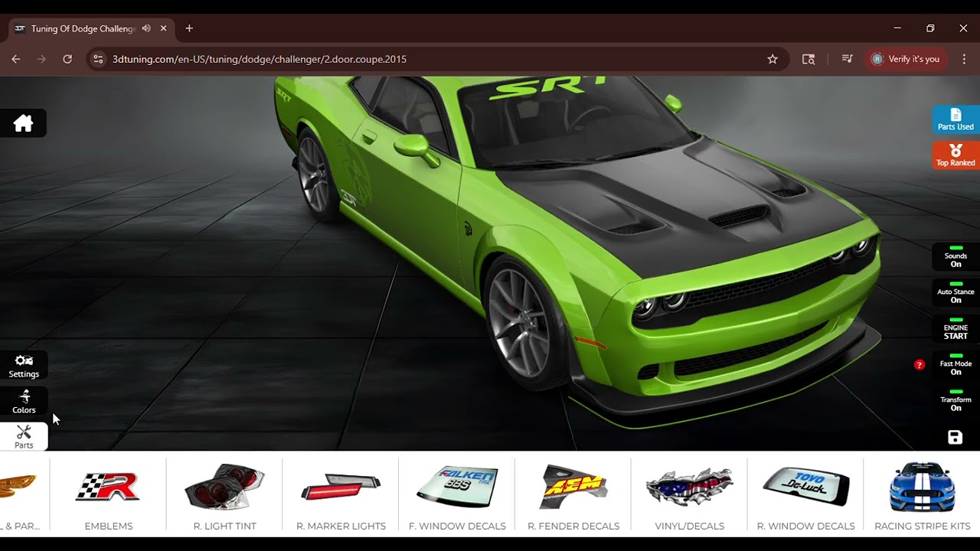
Task: Go back in browser history
Action: pos(16,59)
